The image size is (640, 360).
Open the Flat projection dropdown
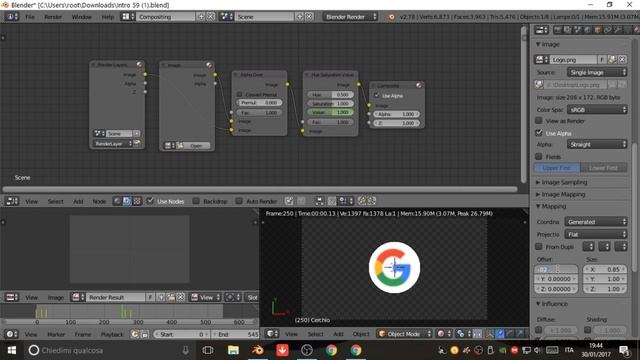click(x=596, y=234)
